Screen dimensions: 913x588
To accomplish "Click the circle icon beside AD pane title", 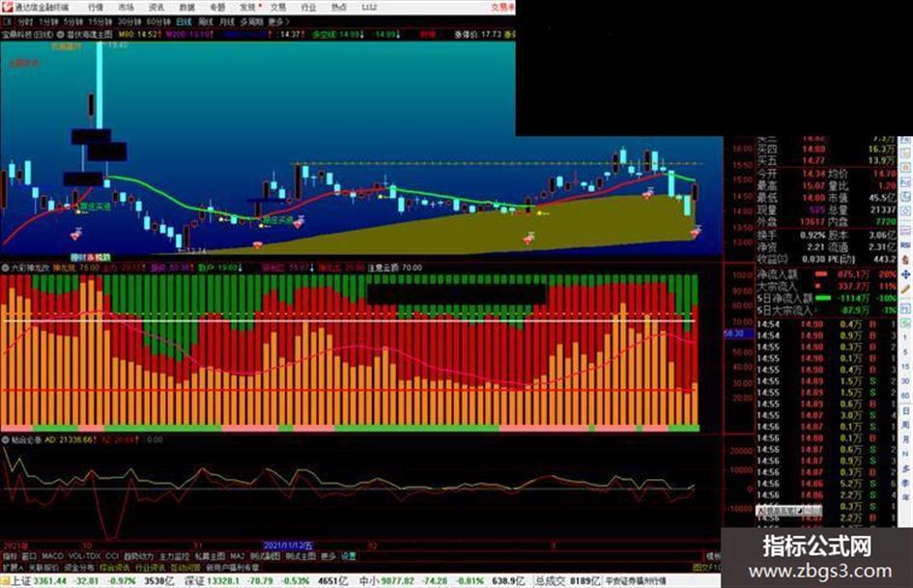I will pyautogui.click(x=5, y=439).
